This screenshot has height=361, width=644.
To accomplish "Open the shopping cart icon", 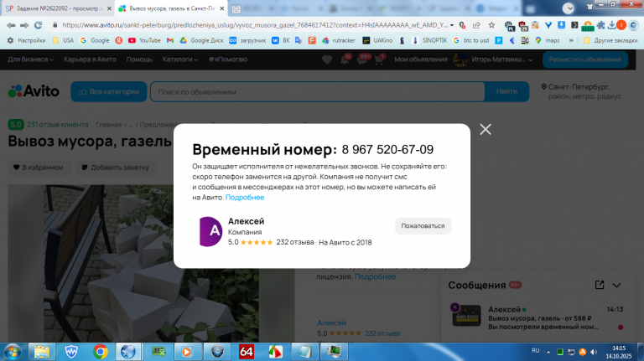I will click(379, 60).
